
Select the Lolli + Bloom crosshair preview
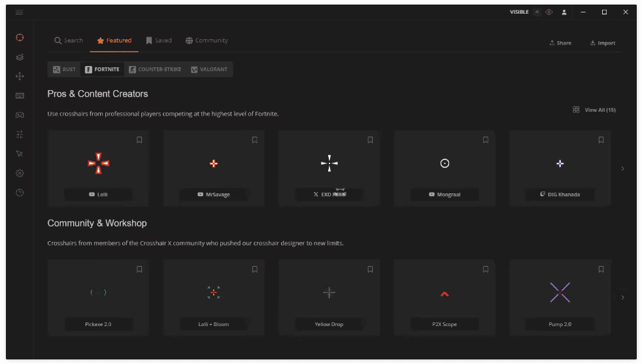(x=214, y=292)
